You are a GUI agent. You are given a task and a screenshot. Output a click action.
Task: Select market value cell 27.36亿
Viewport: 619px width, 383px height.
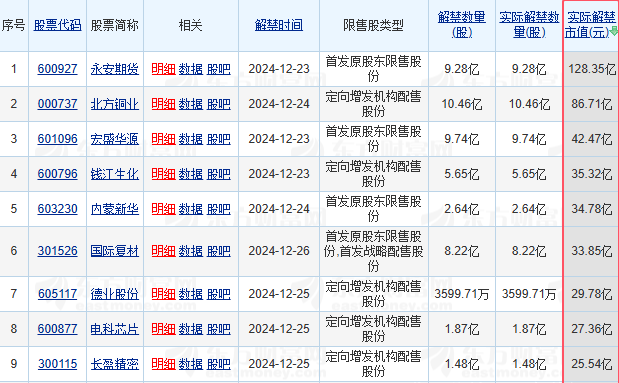pyautogui.click(x=591, y=329)
